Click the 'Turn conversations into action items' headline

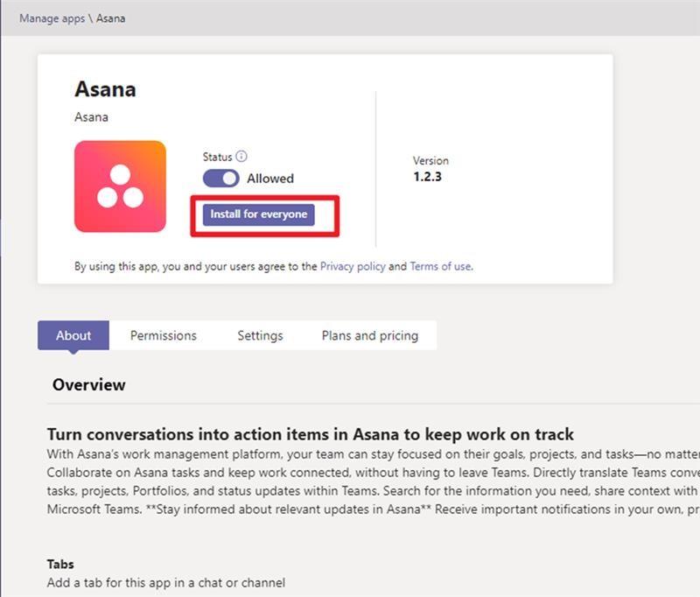click(x=310, y=434)
